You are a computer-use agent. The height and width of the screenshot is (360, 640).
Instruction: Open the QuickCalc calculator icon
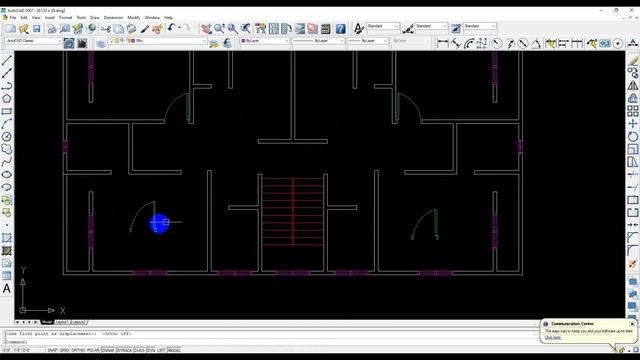click(325, 29)
